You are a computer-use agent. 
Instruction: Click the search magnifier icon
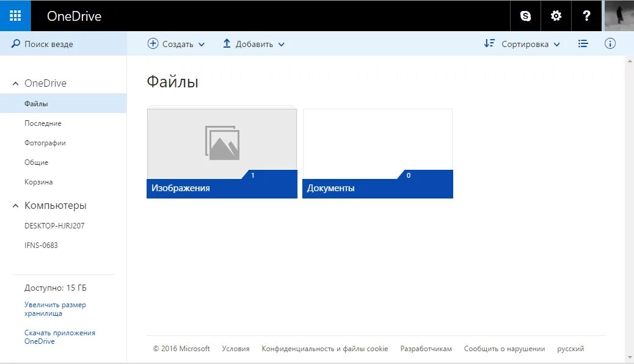(x=16, y=43)
